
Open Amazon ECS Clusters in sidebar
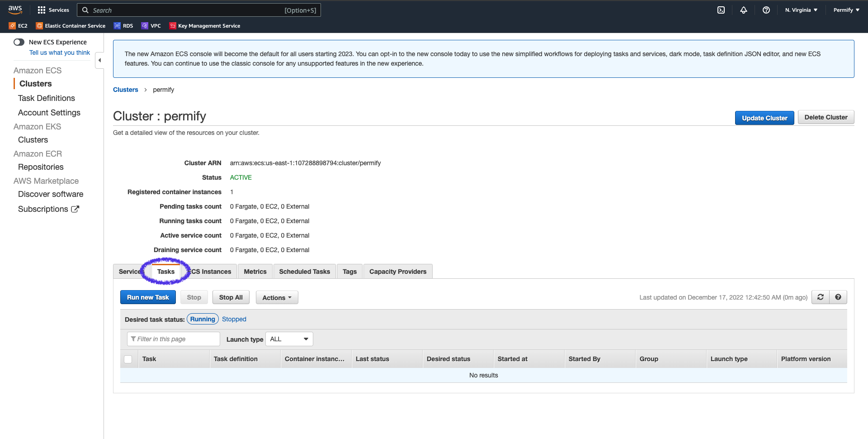[x=36, y=84]
